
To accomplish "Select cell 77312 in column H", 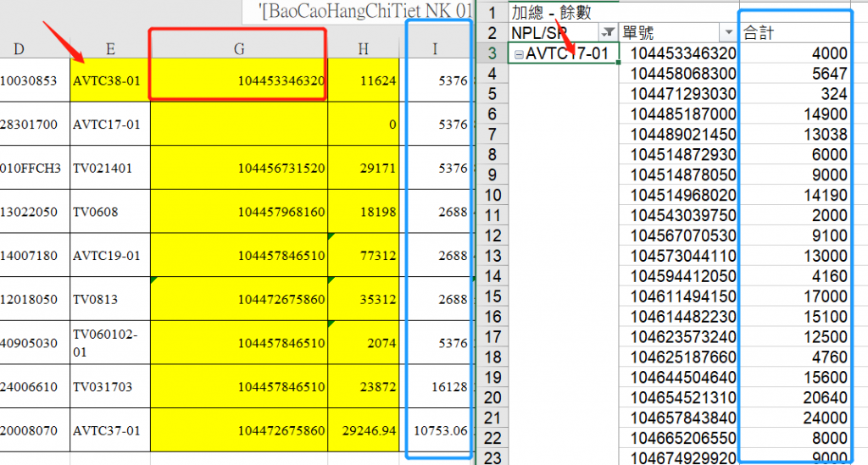I will click(363, 255).
